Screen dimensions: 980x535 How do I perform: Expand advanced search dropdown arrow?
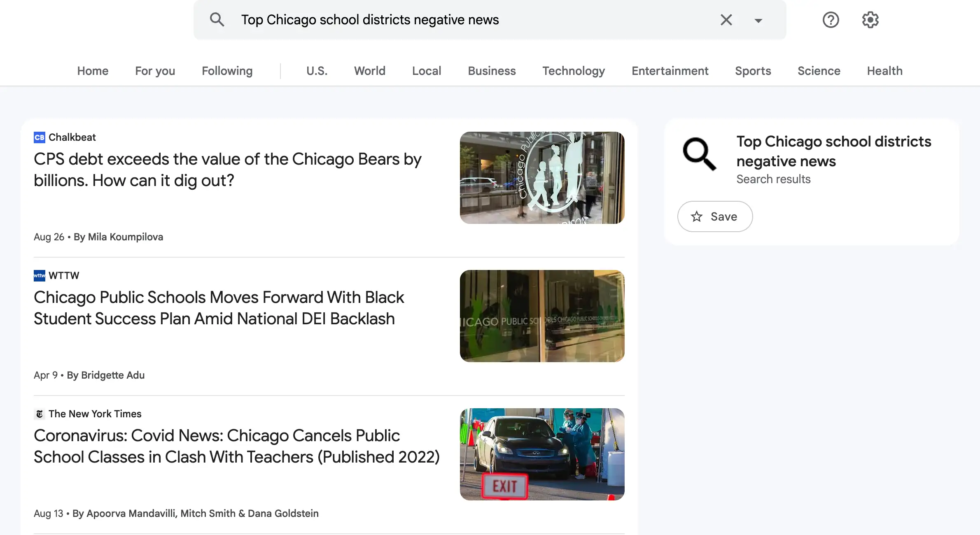758,21
